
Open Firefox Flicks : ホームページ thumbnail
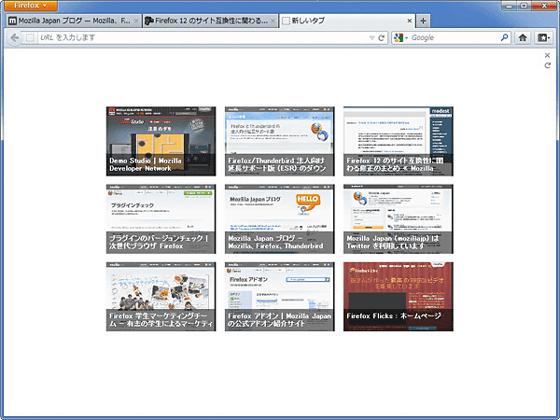(398, 296)
